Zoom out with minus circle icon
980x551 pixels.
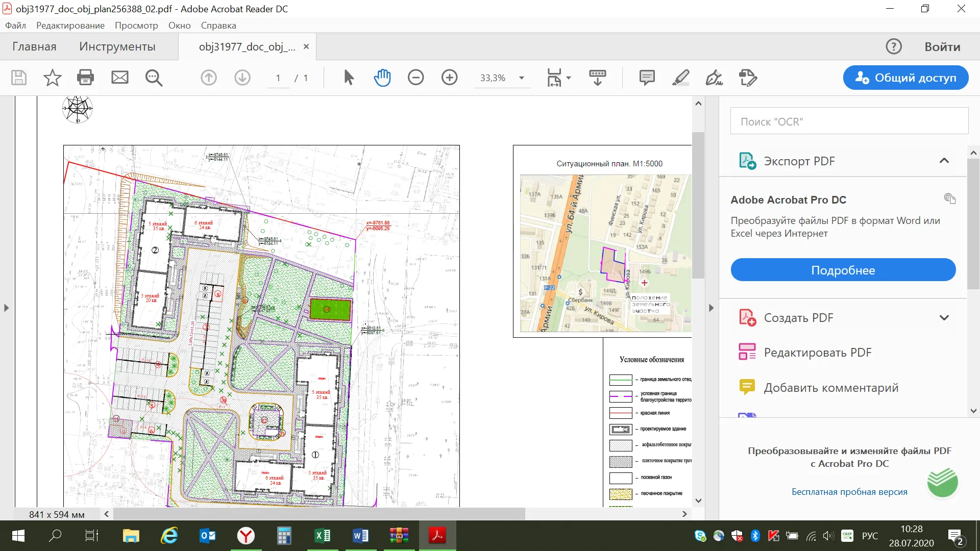[x=415, y=78]
